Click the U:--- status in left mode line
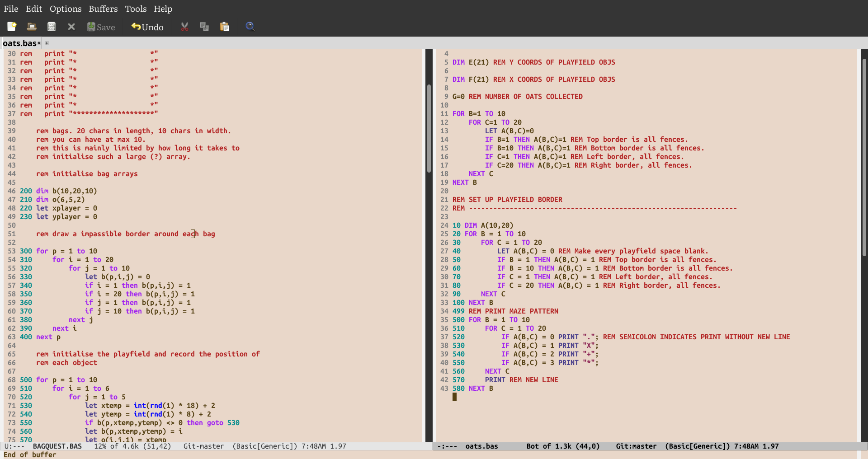Screen dimensions: 868x459 tap(14, 446)
